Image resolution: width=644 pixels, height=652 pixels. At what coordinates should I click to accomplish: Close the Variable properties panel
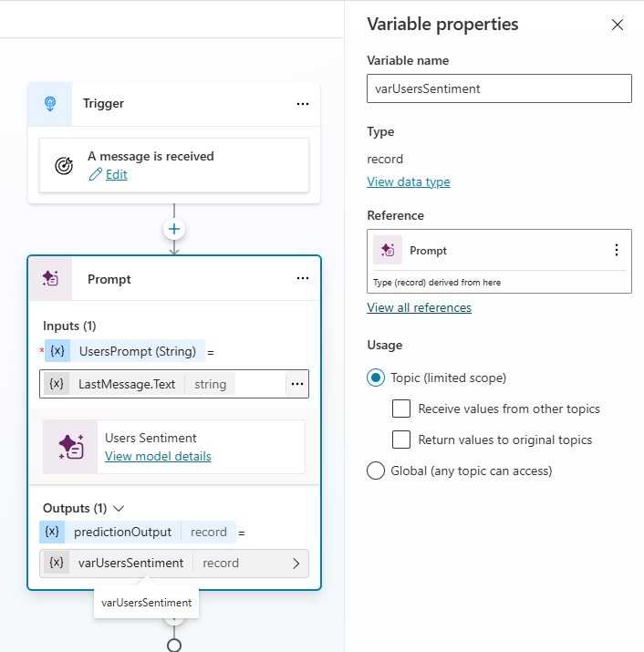coord(618,25)
